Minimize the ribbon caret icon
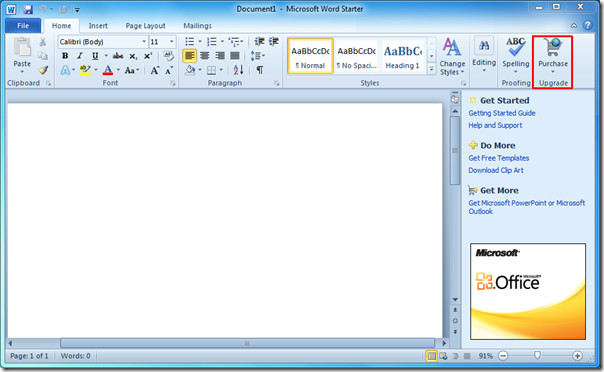 tap(574, 26)
